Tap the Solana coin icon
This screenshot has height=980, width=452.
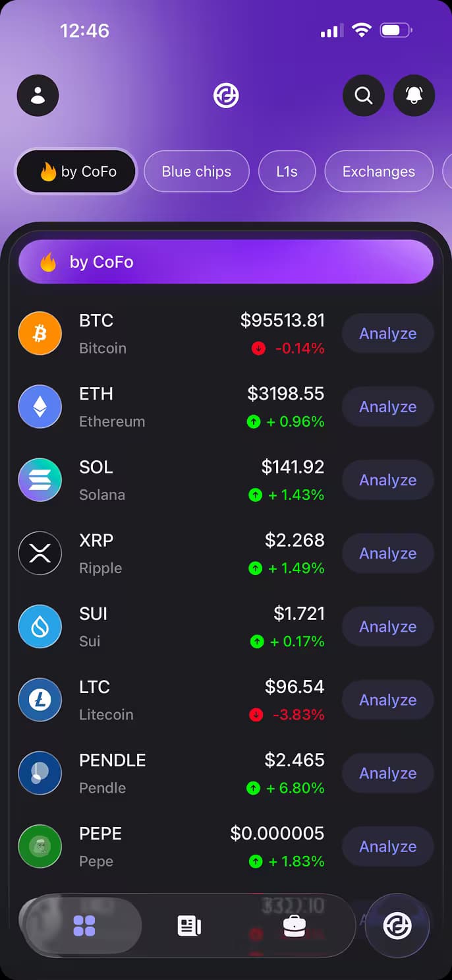click(x=40, y=480)
